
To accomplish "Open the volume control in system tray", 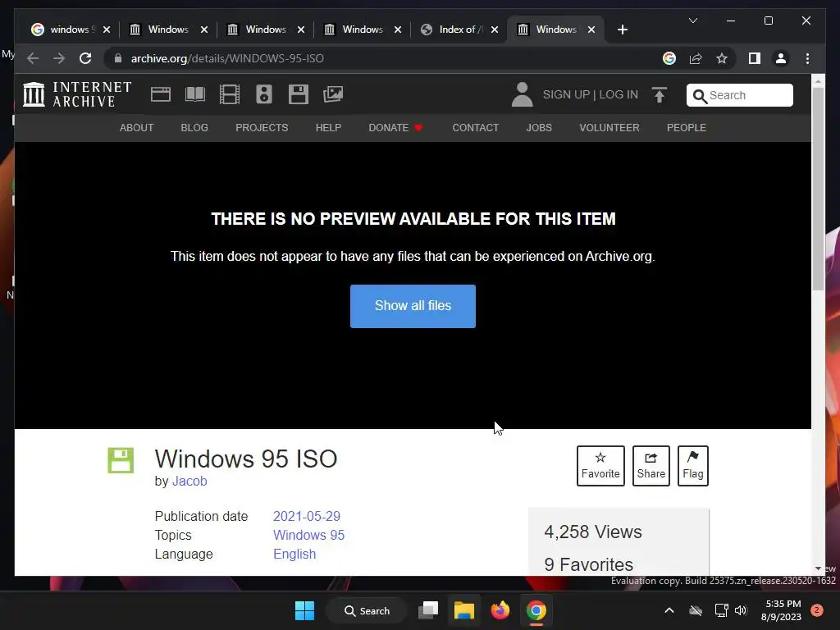I will click(741, 610).
